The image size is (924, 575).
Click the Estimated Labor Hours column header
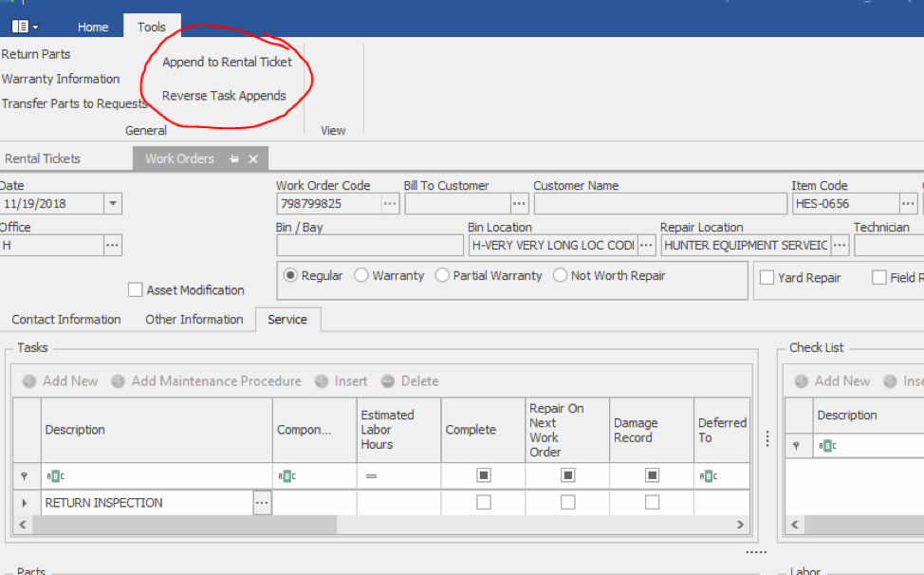(398, 430)
